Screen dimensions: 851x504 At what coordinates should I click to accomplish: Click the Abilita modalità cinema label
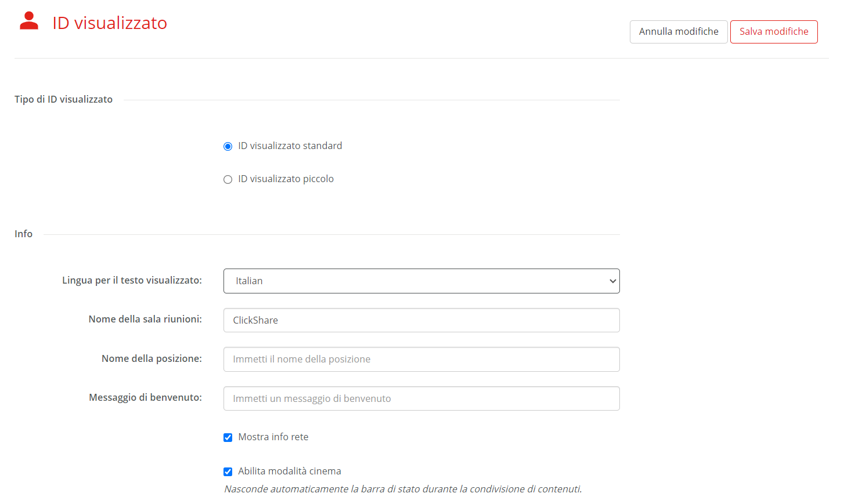(289, 471)
